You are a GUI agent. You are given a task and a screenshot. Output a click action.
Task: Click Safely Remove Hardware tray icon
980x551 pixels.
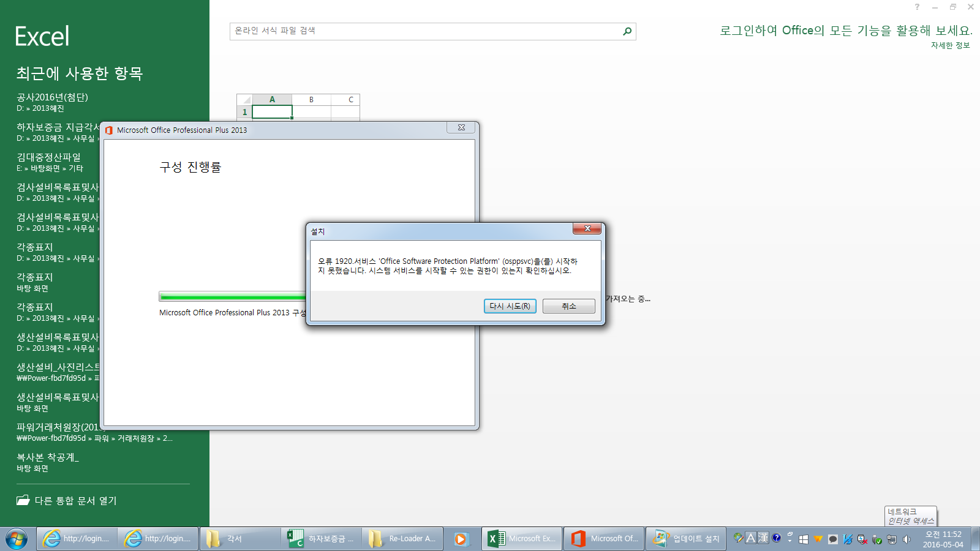tap(877, 539)
